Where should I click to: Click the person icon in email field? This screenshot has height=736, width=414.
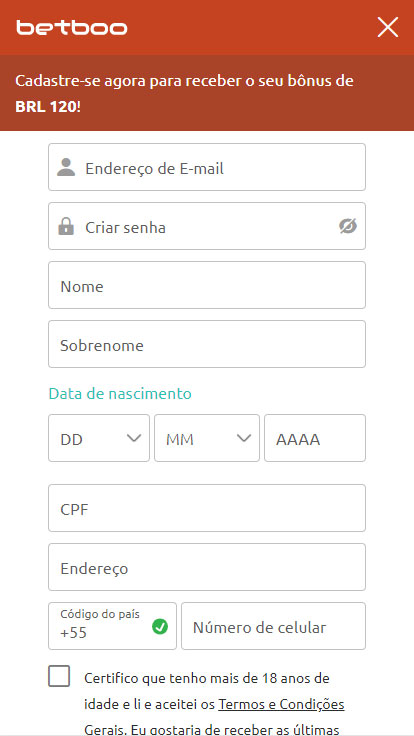point(66,168)
